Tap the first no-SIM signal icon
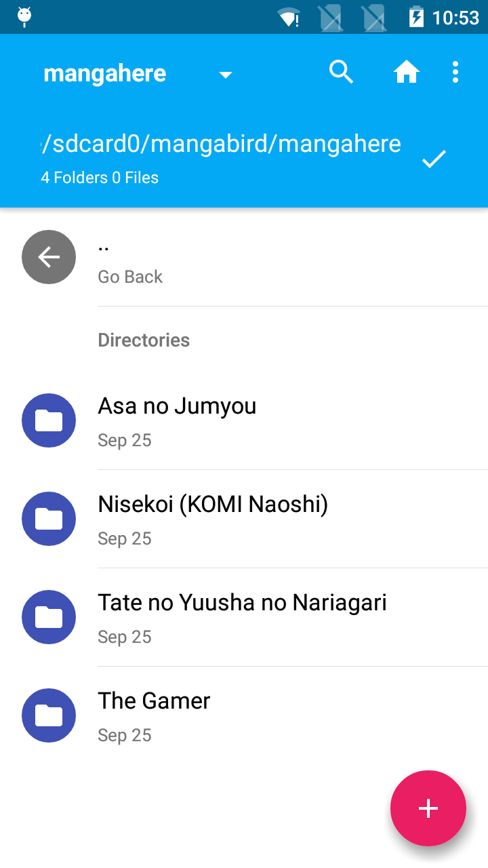488x868 pixels. tap(330, 18)
